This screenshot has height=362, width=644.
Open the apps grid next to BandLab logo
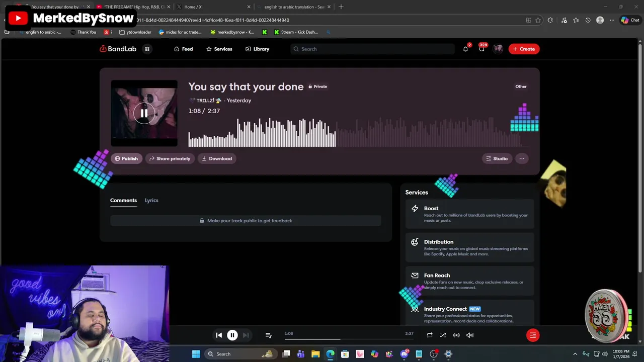pyautogui.click(x=147, y=49)
